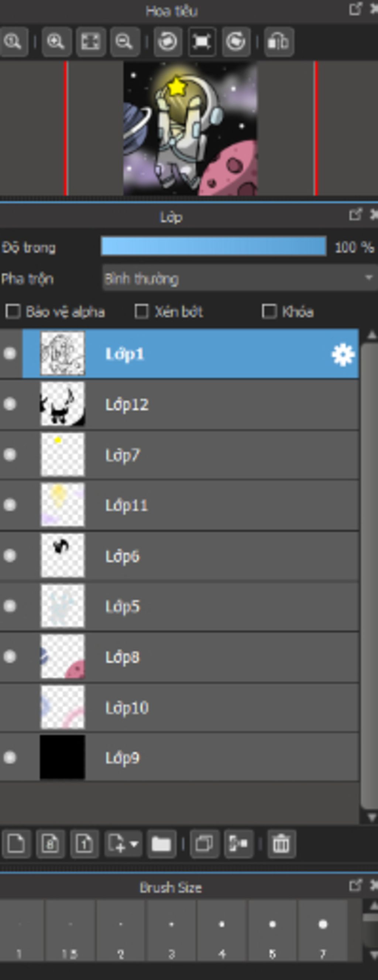Enable the Bảo vệ alpha checkbox
This screenshot has height=980, width=378.
(13, 312)
